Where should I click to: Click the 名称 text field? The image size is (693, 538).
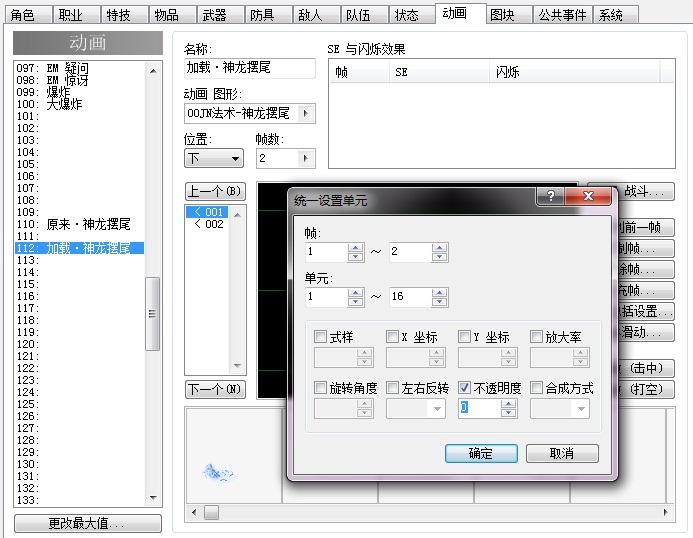pos(250,68)
